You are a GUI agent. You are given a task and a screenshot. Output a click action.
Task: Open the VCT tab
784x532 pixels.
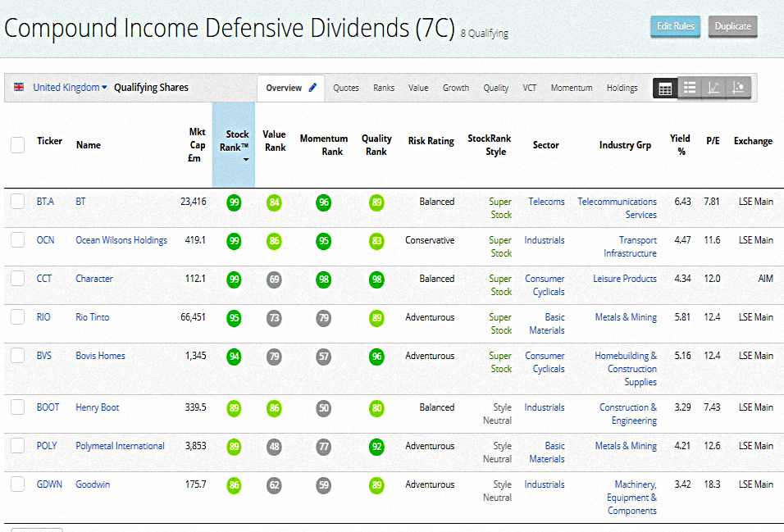tap(530, 88)
